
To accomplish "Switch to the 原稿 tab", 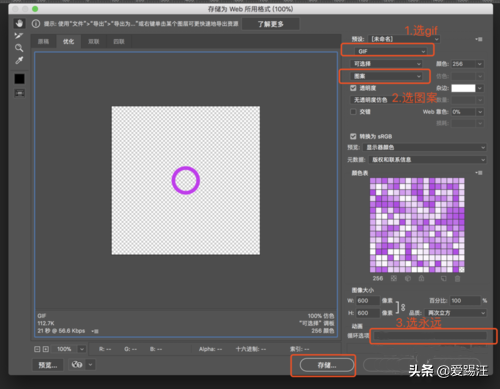I will click(x=43, y=42).
